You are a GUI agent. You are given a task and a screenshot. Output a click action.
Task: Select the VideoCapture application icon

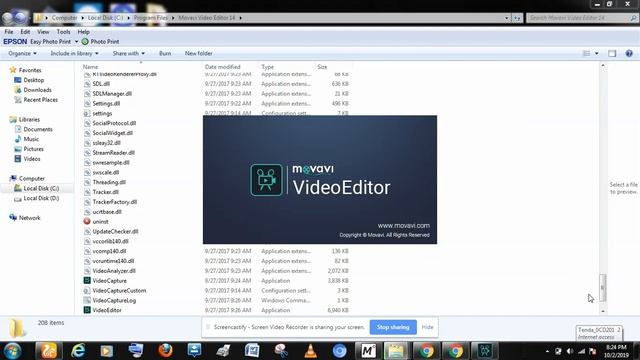tap(87, 280)
